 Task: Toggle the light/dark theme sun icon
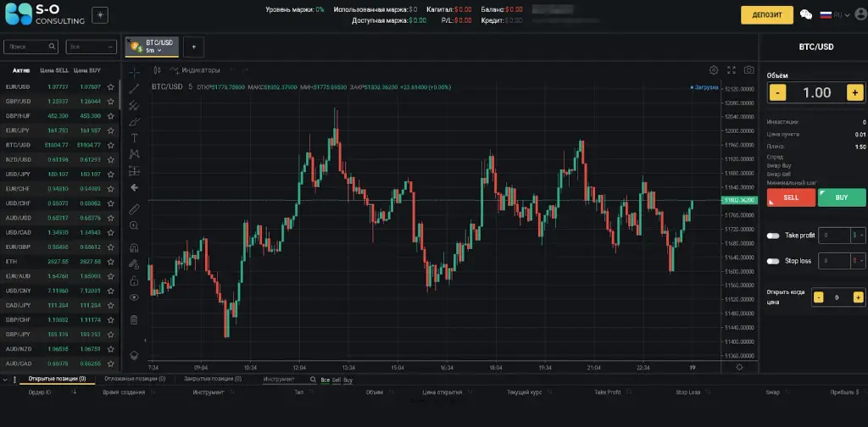100,15
